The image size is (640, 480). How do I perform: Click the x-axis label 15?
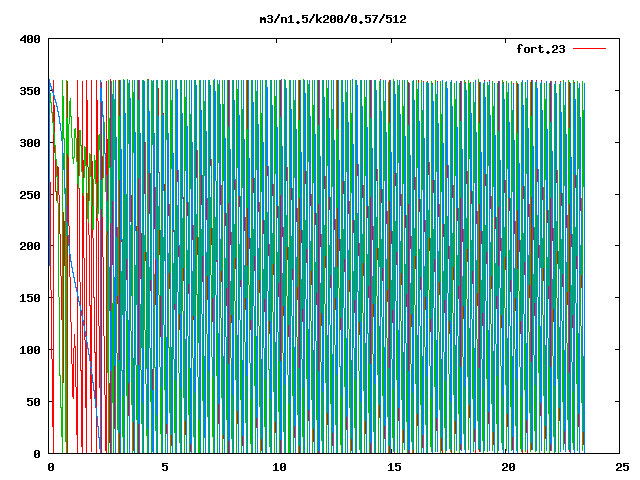click(x=394, y=467)
